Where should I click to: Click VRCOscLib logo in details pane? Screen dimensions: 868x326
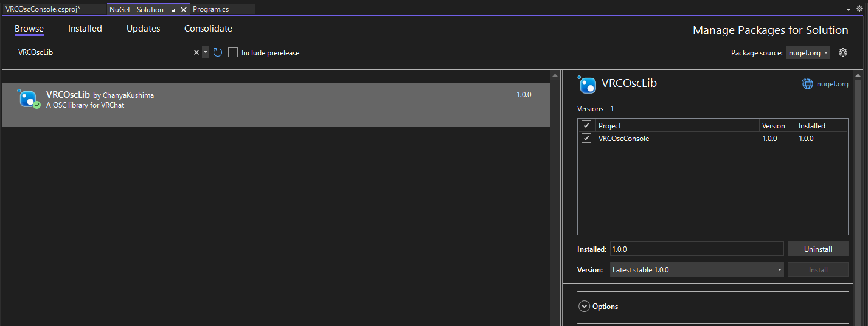pyautogui.click(x=587, y=85)
